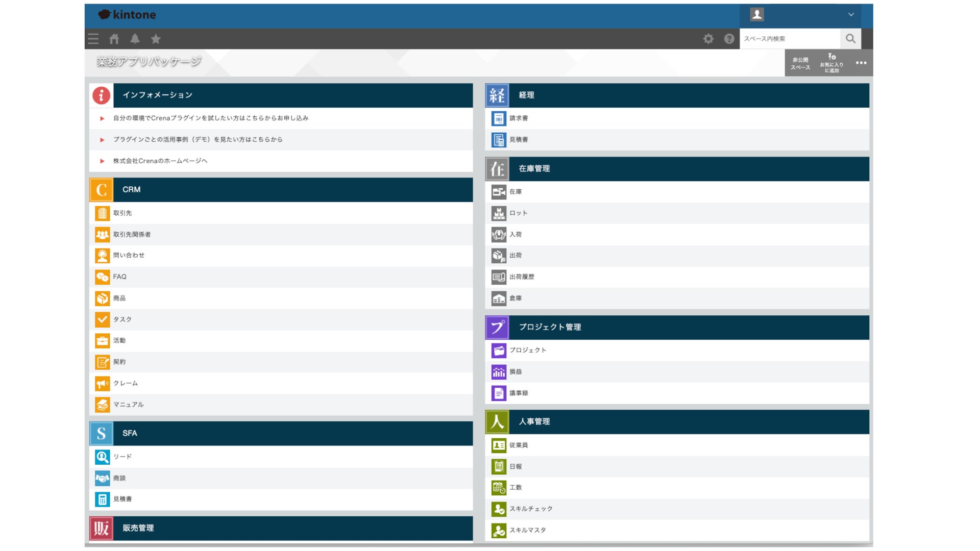Open the three-dot space options menu
The height and width of the screenshot is (551, 980).
click(x=861, y=63)
